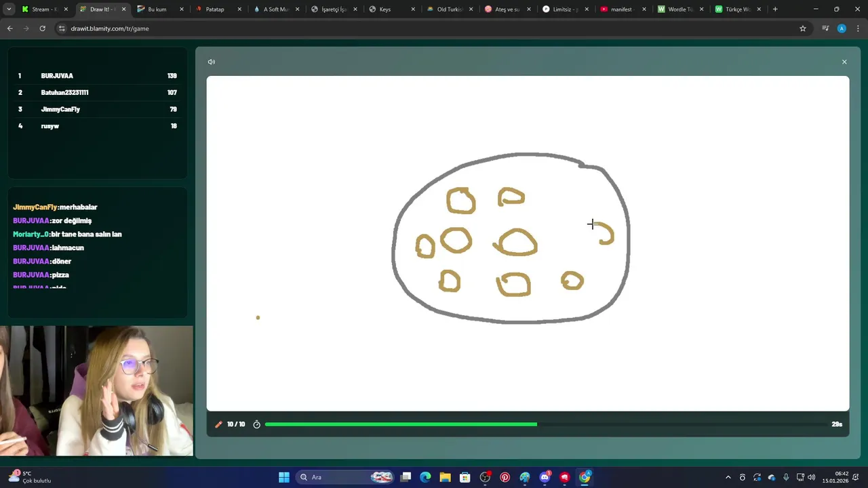Go back in browser

pyautogui.click(x=9, y=28)
